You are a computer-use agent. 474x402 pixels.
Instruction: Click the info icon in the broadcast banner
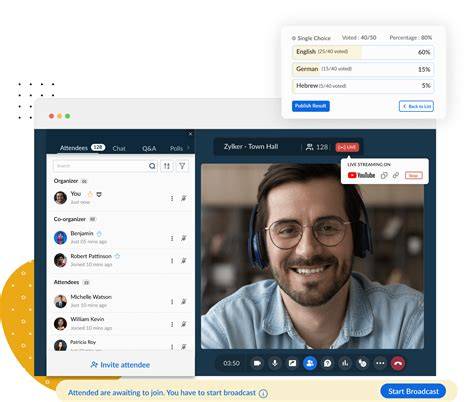click(x=263, y=393)
